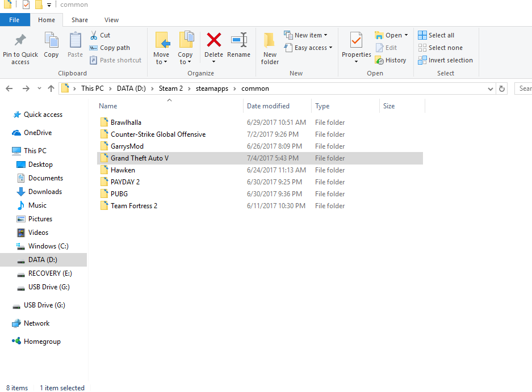Screen dimensions: 532x392
Task: Open Desktop in navigation pane
Action: coord(35,165)
